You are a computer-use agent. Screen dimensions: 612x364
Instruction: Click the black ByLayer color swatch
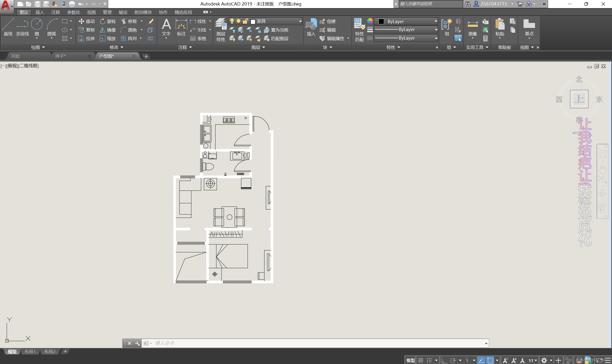tap(381, 21)
